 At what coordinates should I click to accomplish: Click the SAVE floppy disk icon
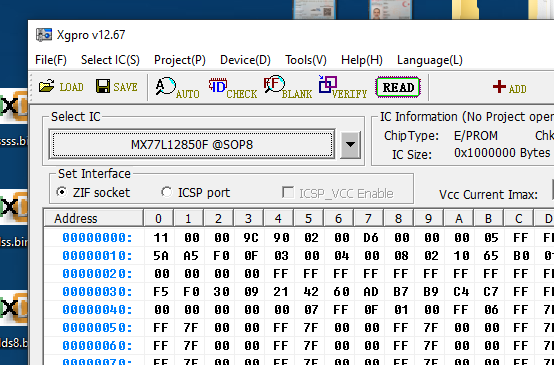116,86
